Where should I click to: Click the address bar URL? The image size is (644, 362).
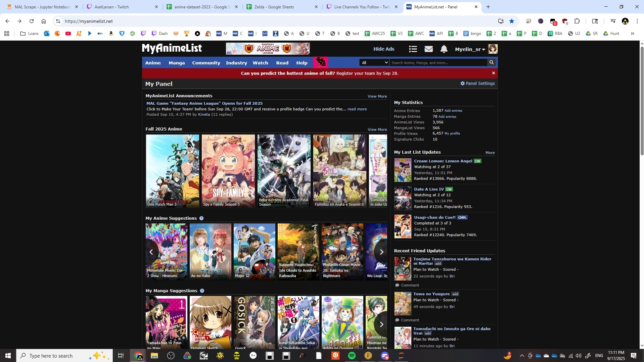(x=89, y=21)
